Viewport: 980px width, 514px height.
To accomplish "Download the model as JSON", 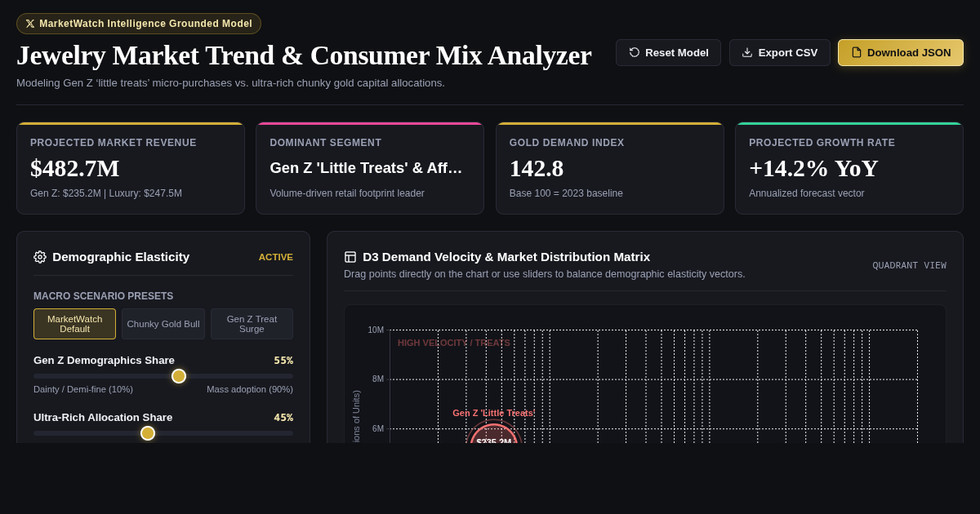I will [x=901, y=52].
